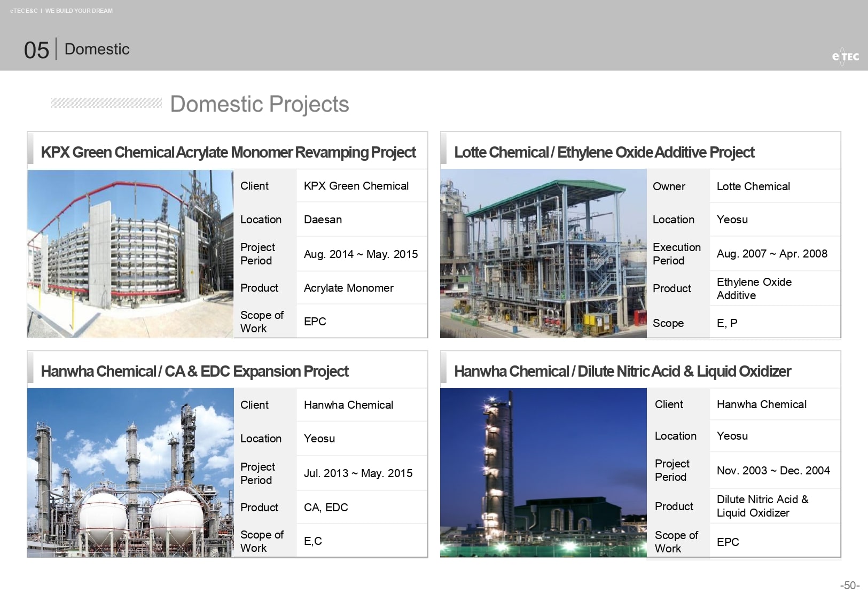Viewport: 868px width, 601px height.
Task: Open the KPX Green Chemical plant photo
Action: (x=130, y=254)
